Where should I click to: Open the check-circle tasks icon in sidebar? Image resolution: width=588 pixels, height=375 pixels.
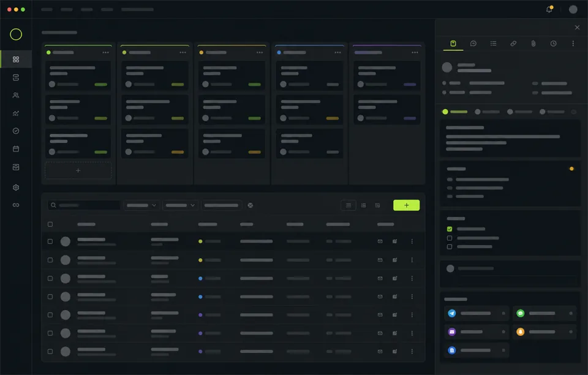16,131
